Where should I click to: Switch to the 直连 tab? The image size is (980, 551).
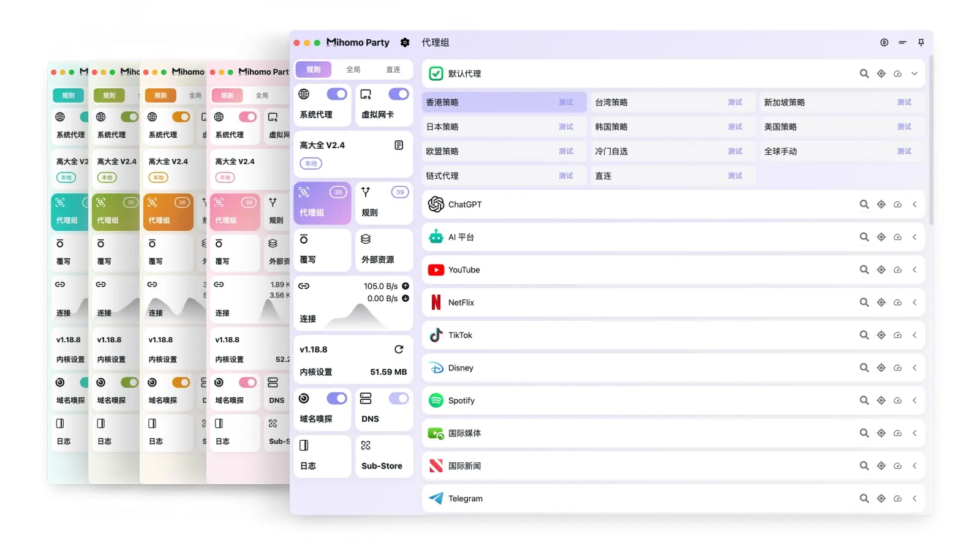(393, 69)
